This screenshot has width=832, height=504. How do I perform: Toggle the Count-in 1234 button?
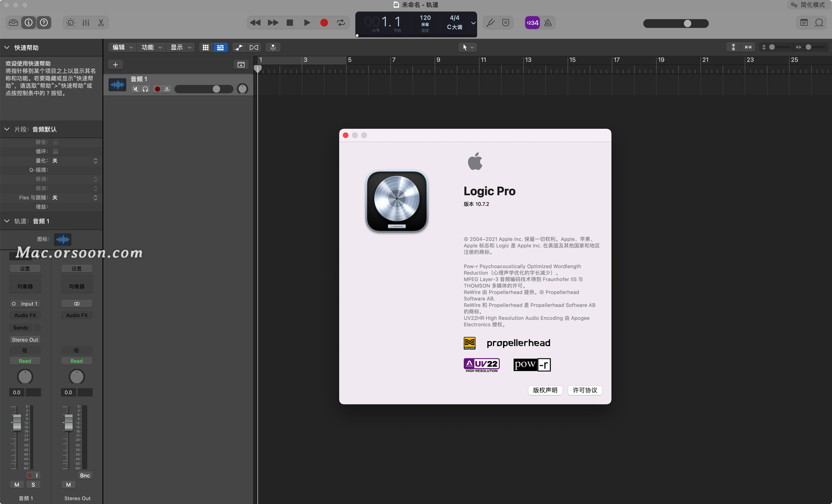click(x=532, y=23)
